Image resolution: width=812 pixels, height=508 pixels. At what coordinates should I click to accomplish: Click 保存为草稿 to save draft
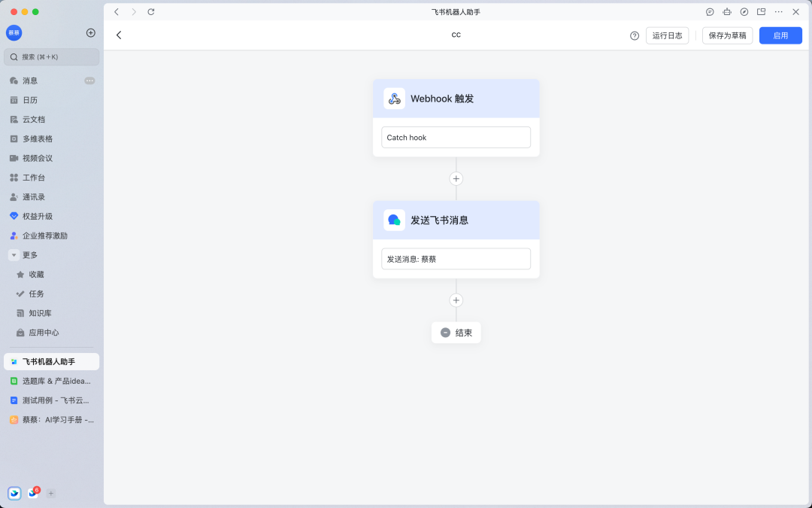(727, 36)
